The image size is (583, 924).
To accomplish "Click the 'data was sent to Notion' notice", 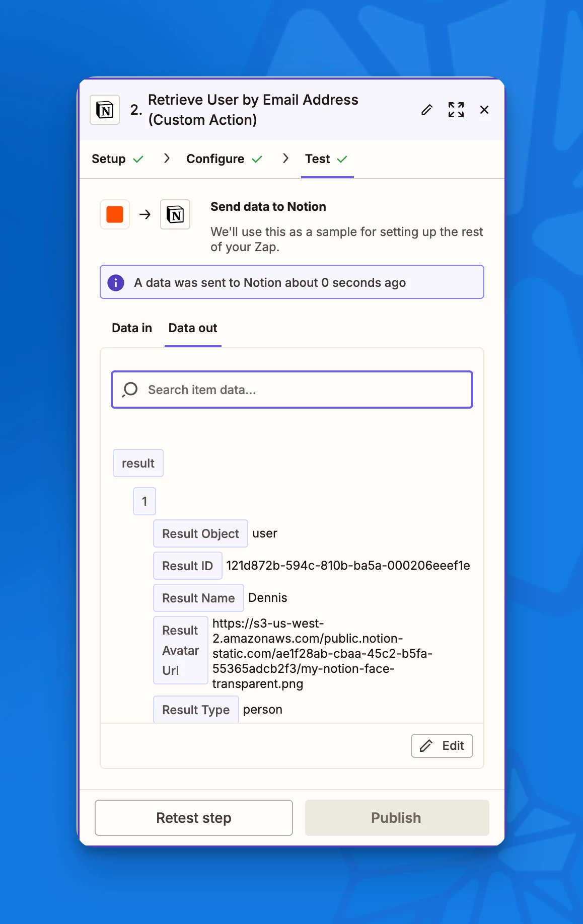I will (x=292, y=282).
